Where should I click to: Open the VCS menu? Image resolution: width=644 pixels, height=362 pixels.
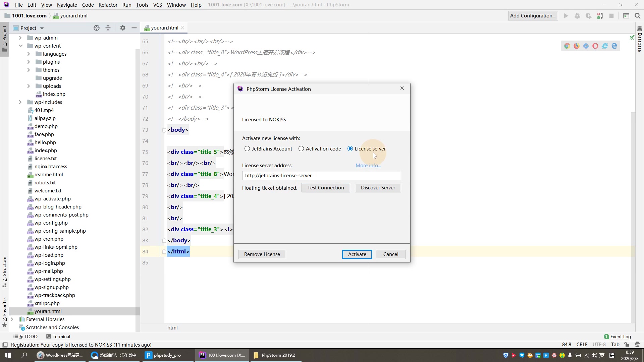pos(157,5)
